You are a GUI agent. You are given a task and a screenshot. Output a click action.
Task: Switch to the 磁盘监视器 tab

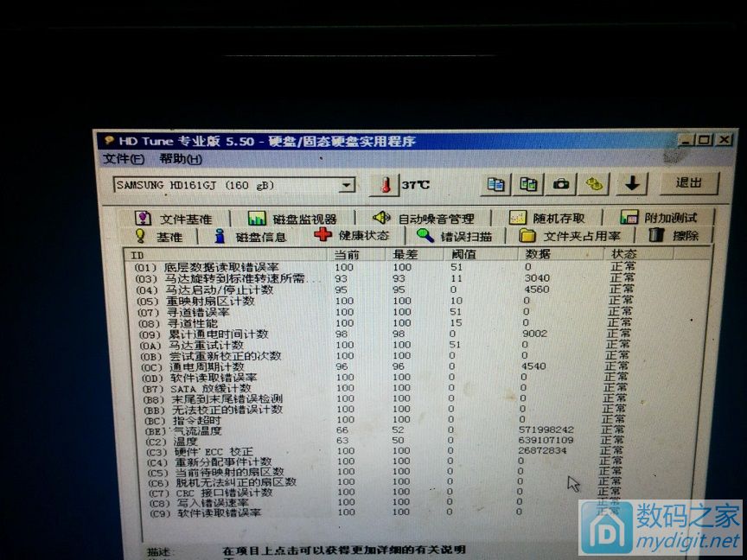click(x=292, y=219)
